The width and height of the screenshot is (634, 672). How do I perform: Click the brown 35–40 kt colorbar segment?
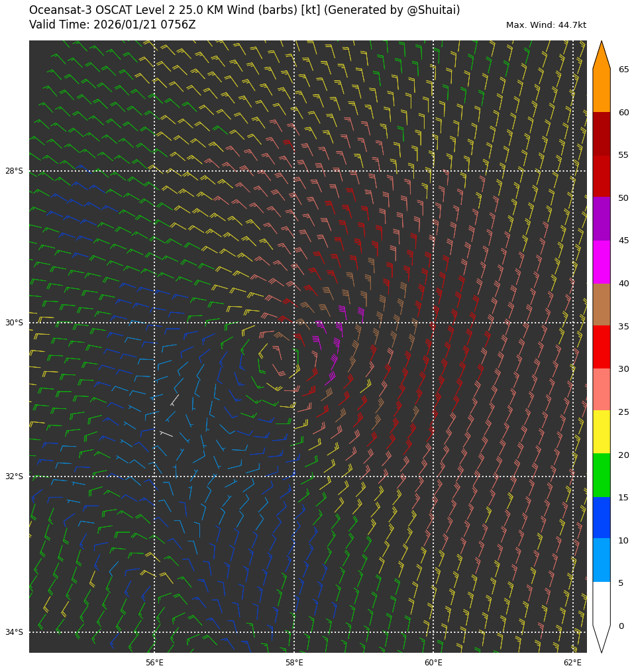(601, 305)
